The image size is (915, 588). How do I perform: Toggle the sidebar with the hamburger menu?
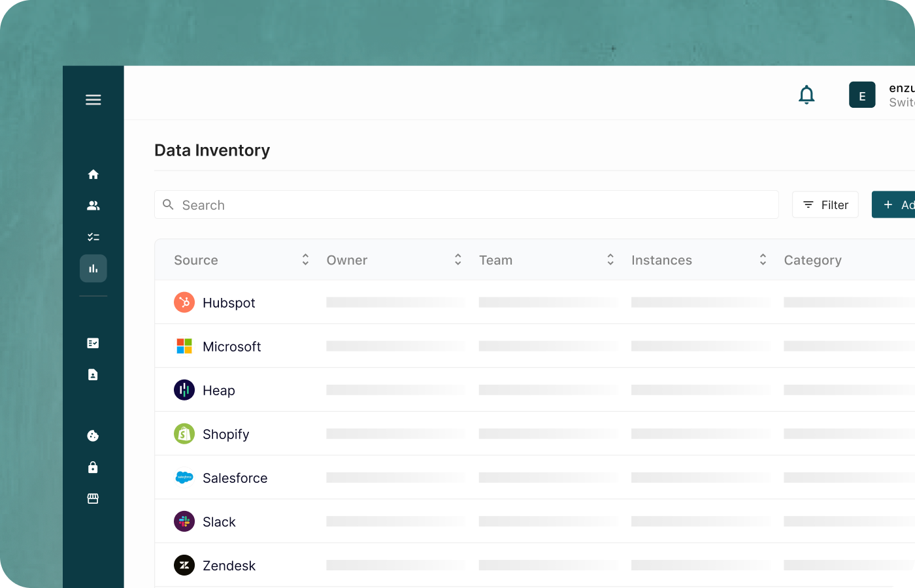(x=93, y=99)
